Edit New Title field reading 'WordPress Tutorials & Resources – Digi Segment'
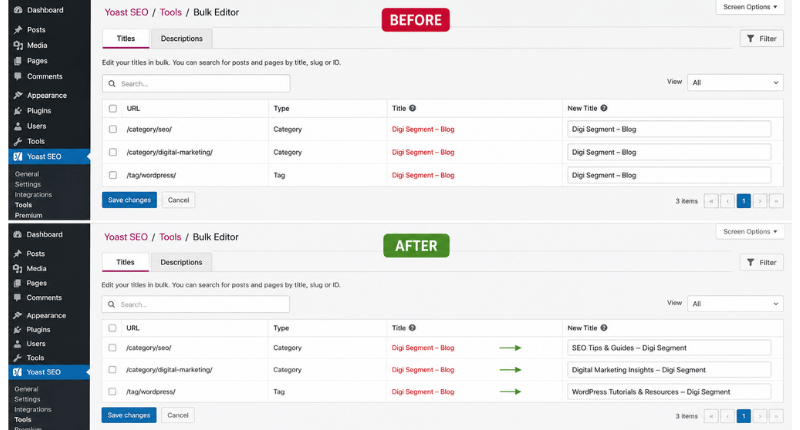Image resolution: width=800 pixels, height=430 pixels. tap(669, 392)
